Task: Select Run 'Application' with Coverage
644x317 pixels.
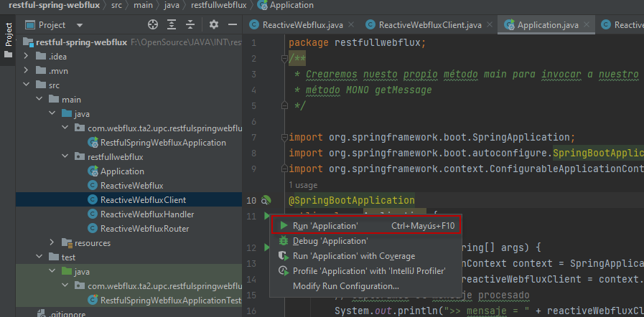Action: tap(365, 256)
